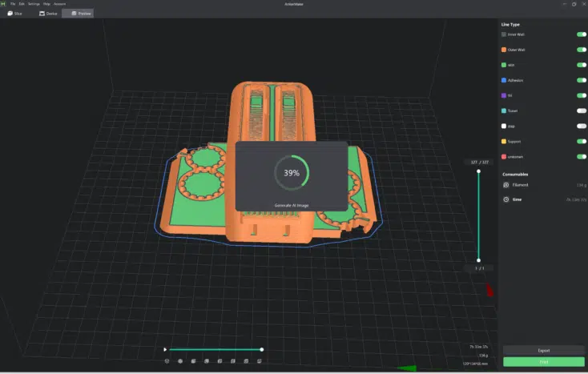This screenshot has width=588, height=374.
Task: Click the horizontal playback progress bar
Action: point(215,349)
